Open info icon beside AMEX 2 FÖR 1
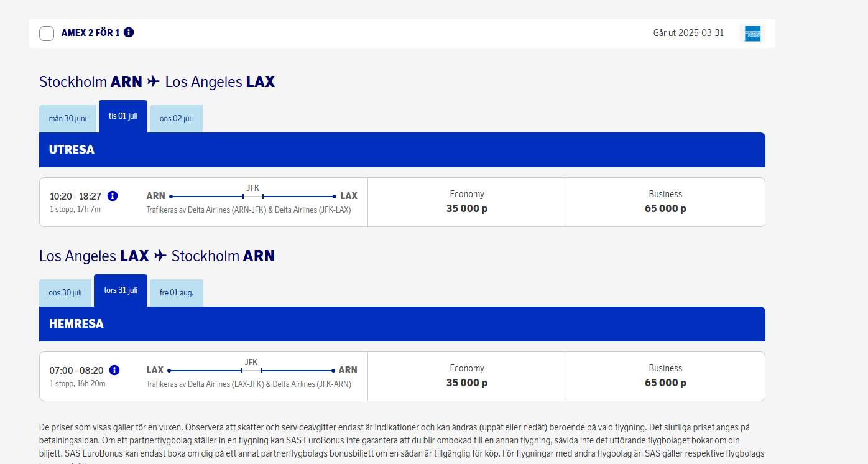Image resolution: width=868 pixels, height=464 pixels. click(x=129, y=32)
